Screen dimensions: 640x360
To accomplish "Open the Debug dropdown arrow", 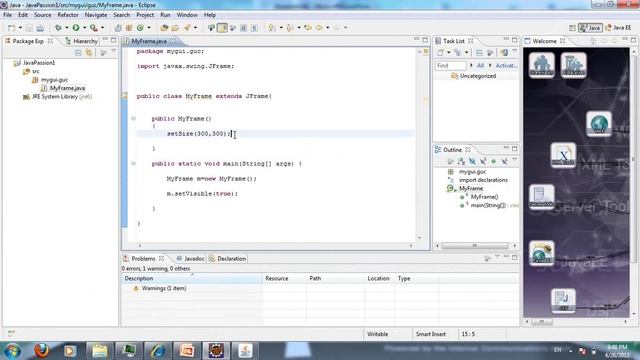I will (x=67, y=28).
